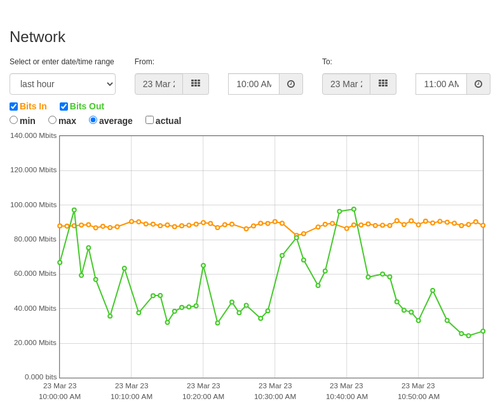Toggle the Bits Out checkbox
The height and width of the screenshot is (403, 500).
[64, 106]
